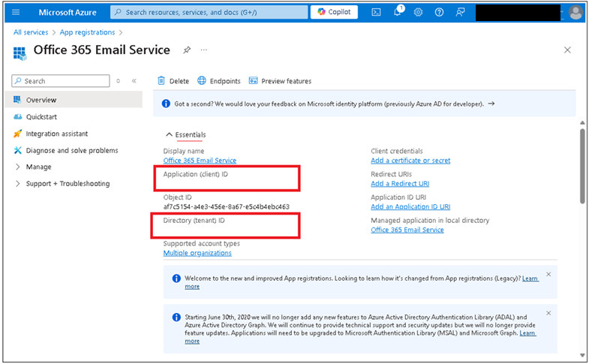Open Endpoints from toolbar
The image size is (589, 364).
[219, 81]
